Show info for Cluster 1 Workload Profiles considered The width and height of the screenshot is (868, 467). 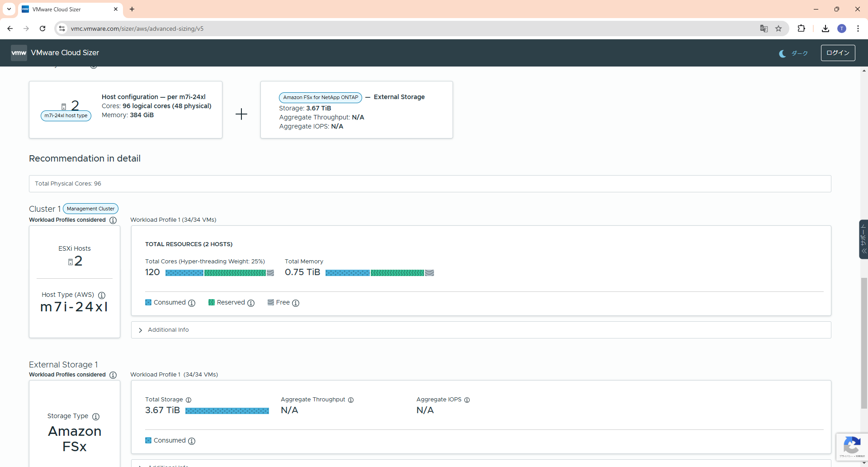pyautogui.click(x=113, y=220)
